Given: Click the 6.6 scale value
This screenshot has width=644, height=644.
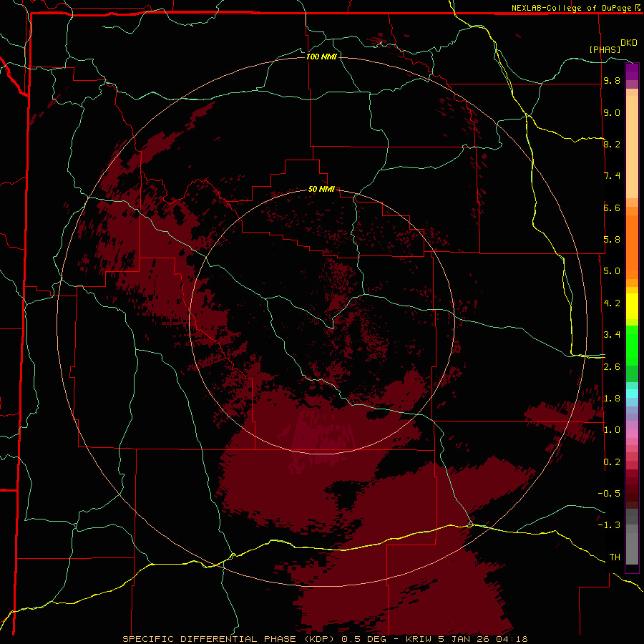Looking at the screenshot, I should click(x=612, y=208).
